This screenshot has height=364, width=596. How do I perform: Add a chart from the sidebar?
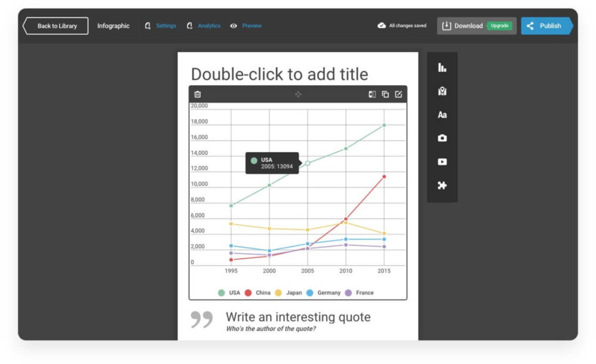click(442, 68)
